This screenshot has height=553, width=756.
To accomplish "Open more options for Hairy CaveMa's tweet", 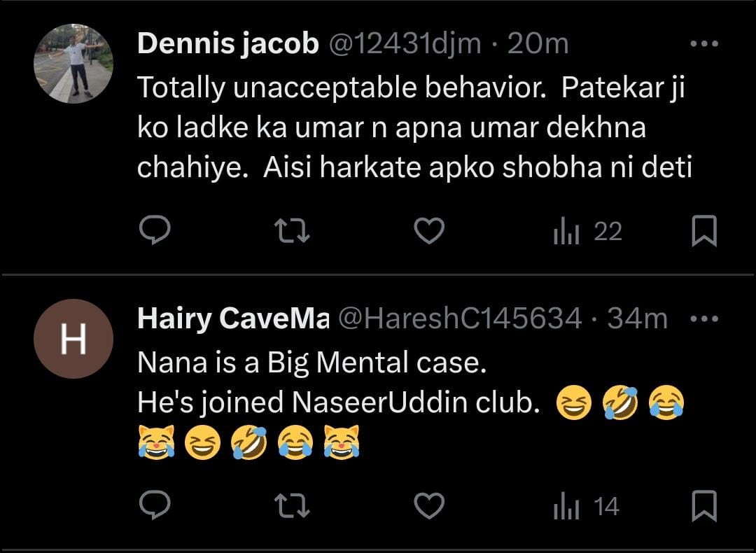I will coord(703,319).
